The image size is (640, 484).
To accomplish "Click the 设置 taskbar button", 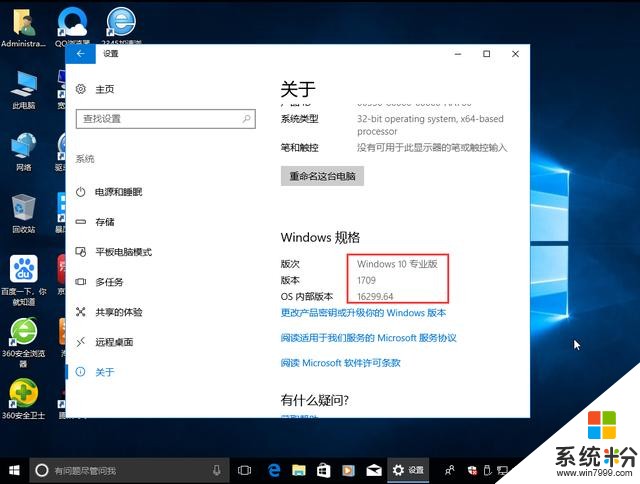I will [x=408, y=470].
